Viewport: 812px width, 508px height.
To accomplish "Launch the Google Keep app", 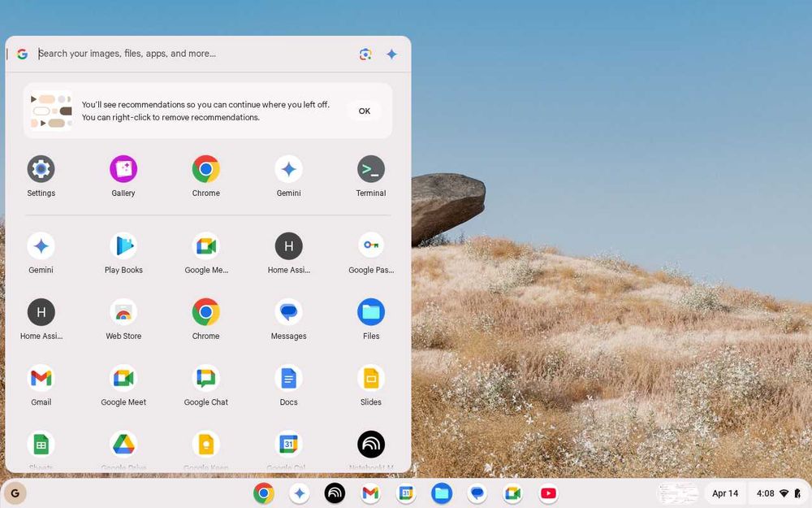I will (205, 445).
